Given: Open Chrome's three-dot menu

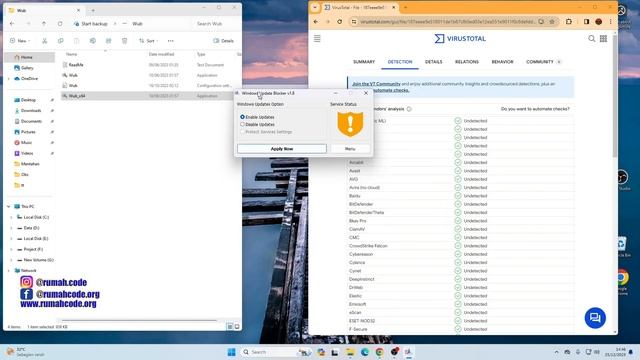Looking at the screenshot, I should click(x=611, y=22).
